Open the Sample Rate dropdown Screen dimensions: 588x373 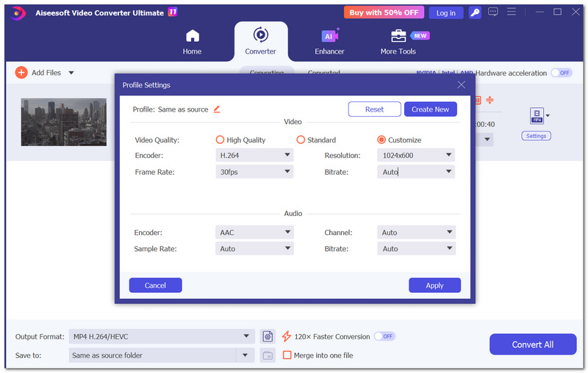(x=254, y=249)
